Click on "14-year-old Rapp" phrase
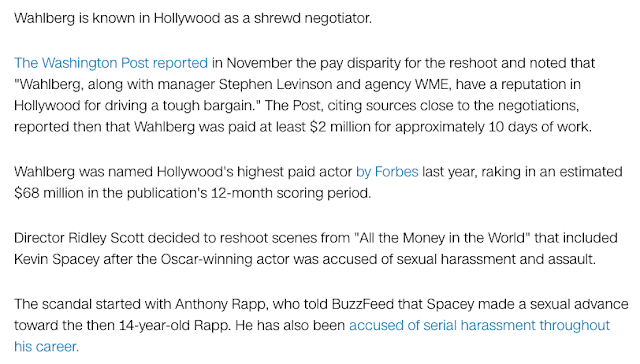The height and width of the screenshot is (364, 640). click(x=175, y=325)
